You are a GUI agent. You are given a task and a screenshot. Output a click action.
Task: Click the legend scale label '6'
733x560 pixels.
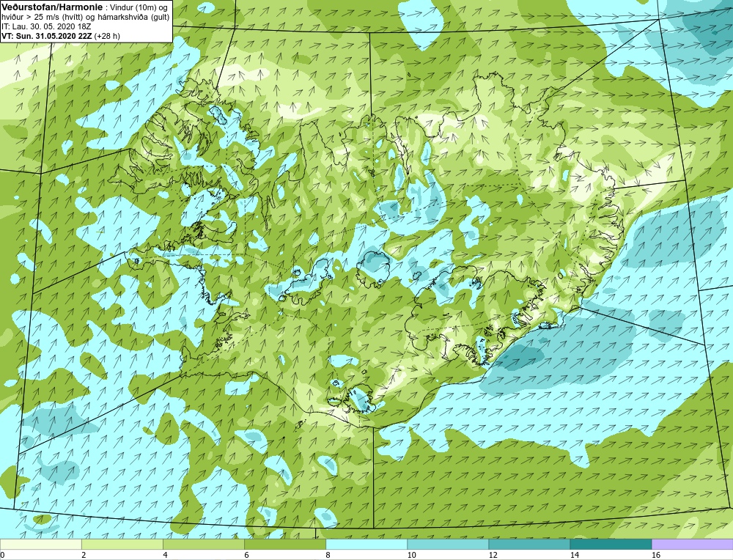(246, 555)
